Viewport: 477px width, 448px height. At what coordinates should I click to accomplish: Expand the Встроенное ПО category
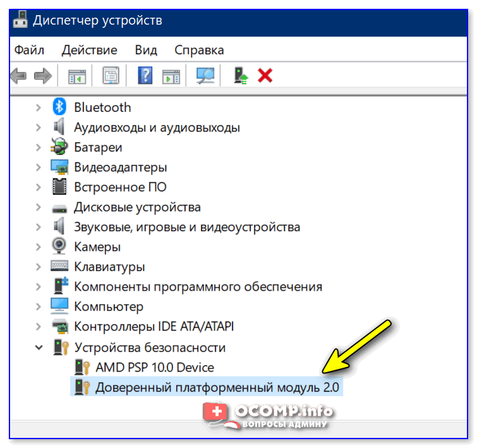(39, 187)
